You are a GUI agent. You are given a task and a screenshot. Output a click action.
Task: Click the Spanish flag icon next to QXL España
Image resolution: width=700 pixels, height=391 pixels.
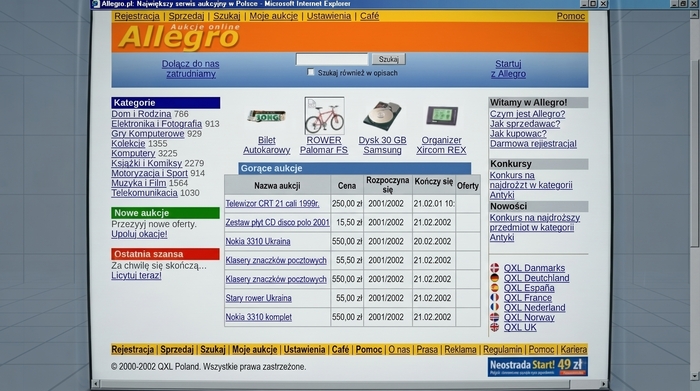[x=495, y=287]
